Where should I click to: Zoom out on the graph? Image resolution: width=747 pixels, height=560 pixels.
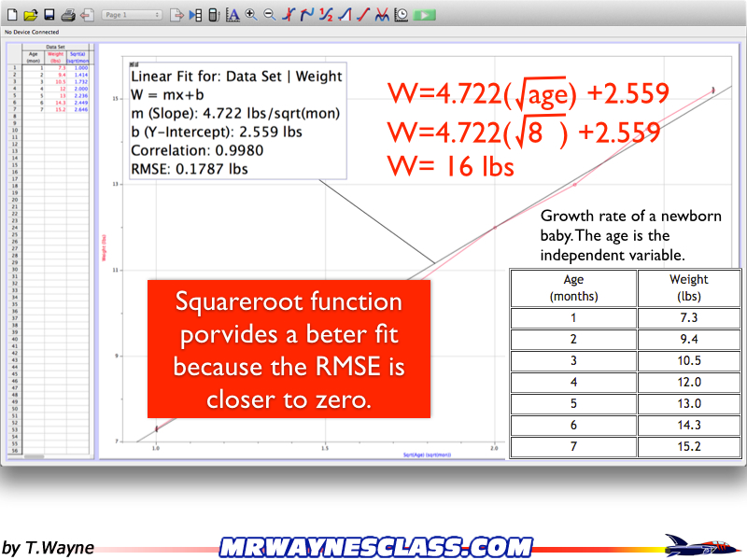269,15
